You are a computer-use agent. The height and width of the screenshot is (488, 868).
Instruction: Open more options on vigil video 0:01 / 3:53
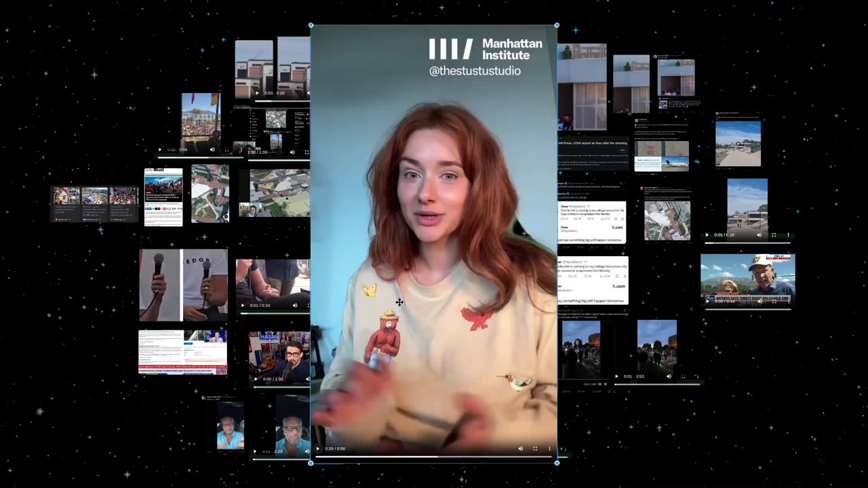click(x=697, y=376)
